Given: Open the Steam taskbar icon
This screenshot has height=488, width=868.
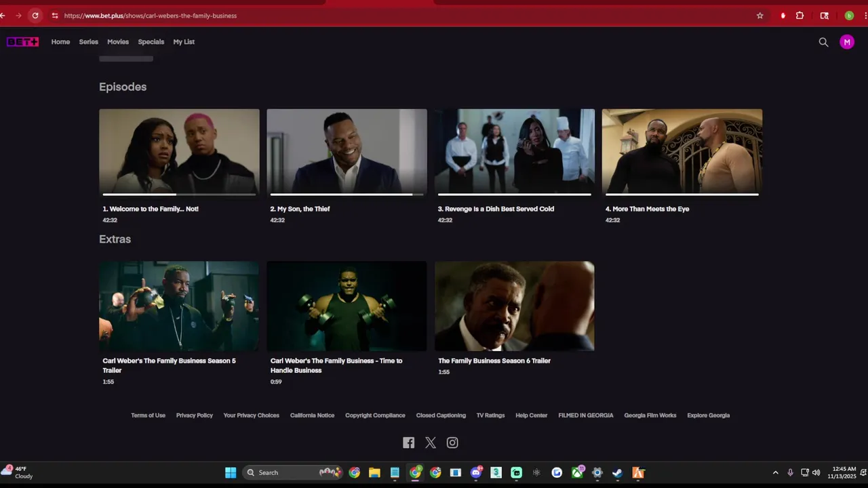Looking at the screenshot, I should click(617, 472).
